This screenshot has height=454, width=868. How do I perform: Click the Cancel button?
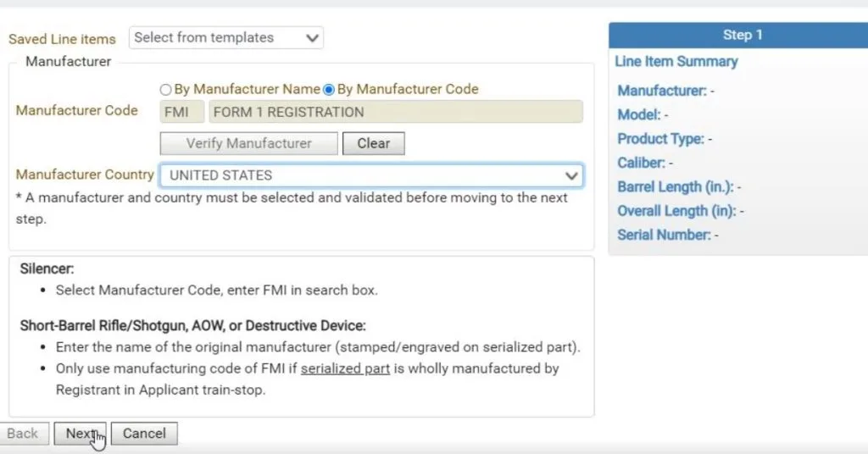(144, 434)
